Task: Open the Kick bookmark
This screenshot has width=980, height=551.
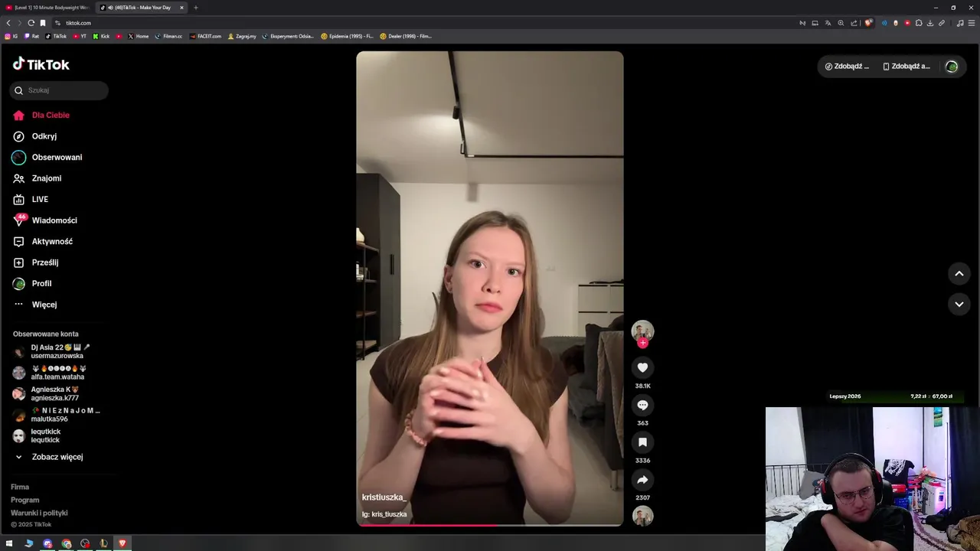Action: [101, 36]
